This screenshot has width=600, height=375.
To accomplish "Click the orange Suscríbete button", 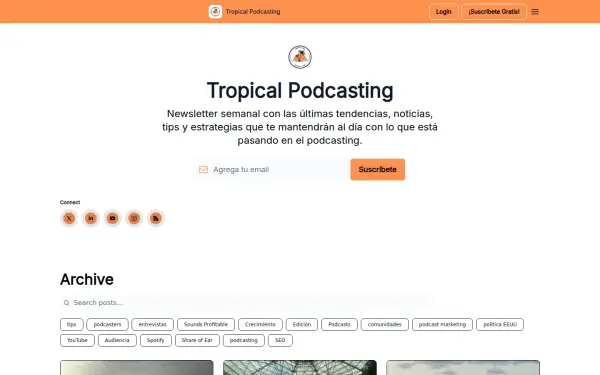I will (377, 170).
